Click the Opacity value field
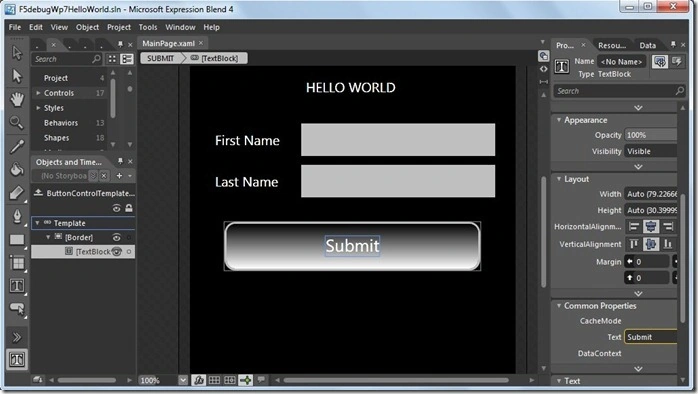 tap(650, 135)
